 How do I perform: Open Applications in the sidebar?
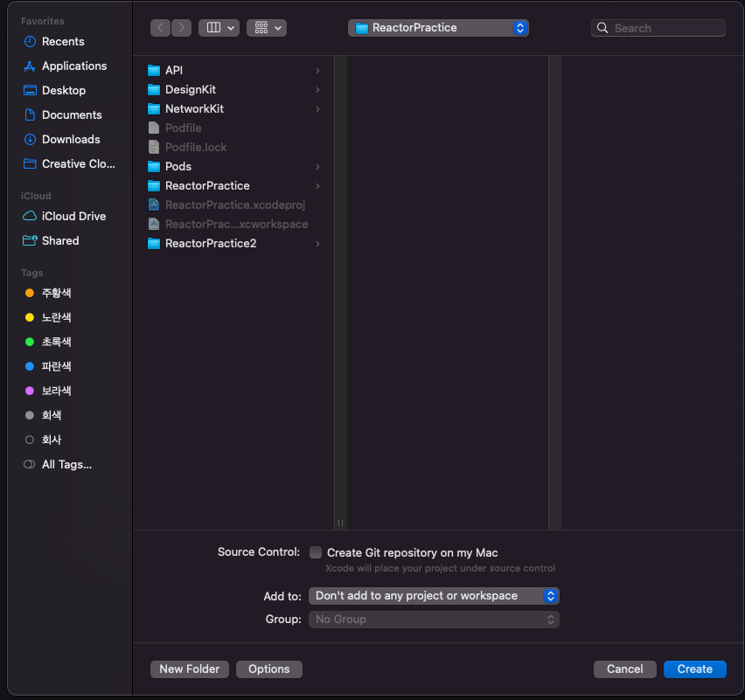65,66
